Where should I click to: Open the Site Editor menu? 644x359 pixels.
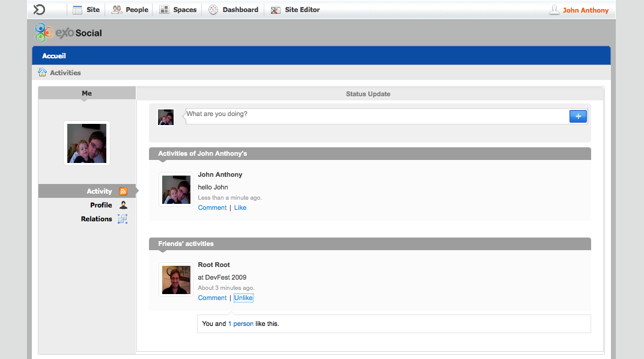coord(295,10)
